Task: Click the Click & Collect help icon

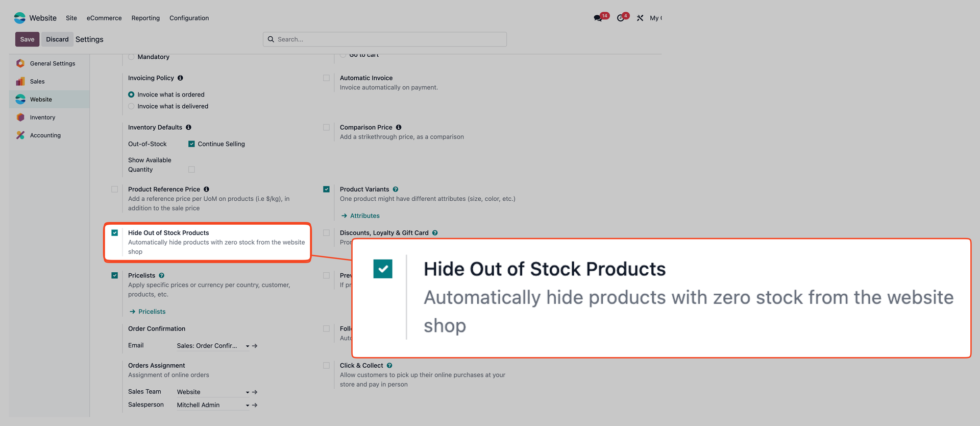Action: tap(389, 366)
